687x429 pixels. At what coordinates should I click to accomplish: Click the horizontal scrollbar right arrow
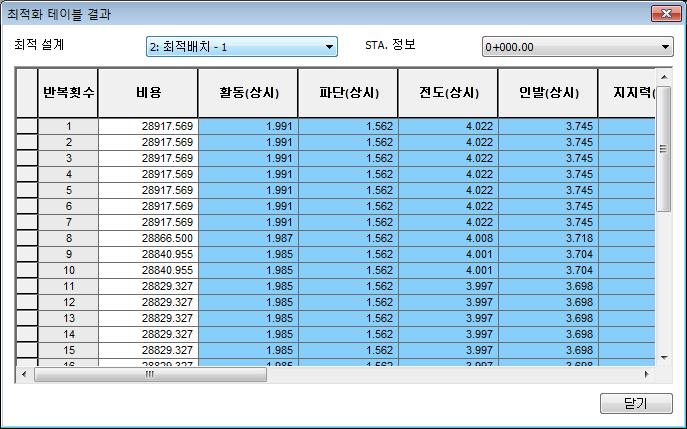click(646, 375)
